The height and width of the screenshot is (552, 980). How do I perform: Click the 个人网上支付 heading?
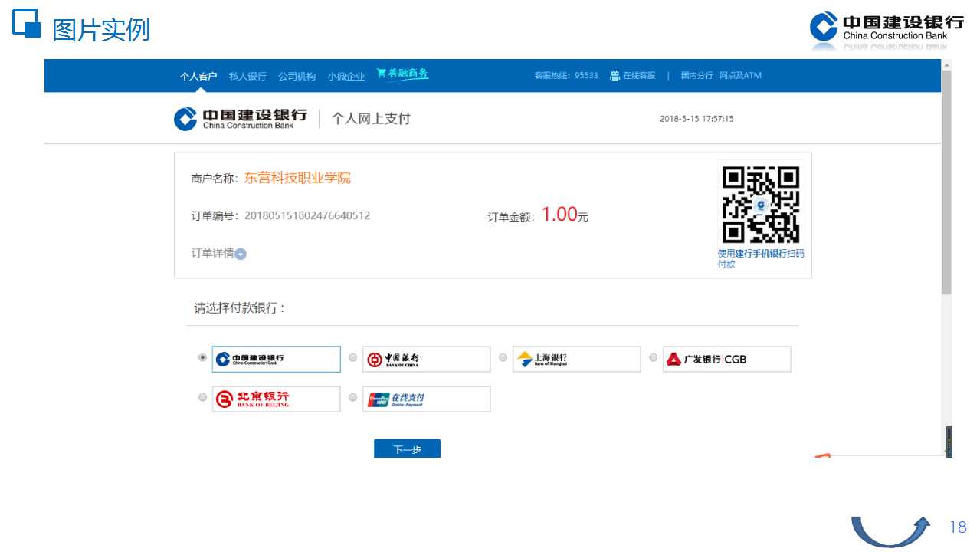371,118
